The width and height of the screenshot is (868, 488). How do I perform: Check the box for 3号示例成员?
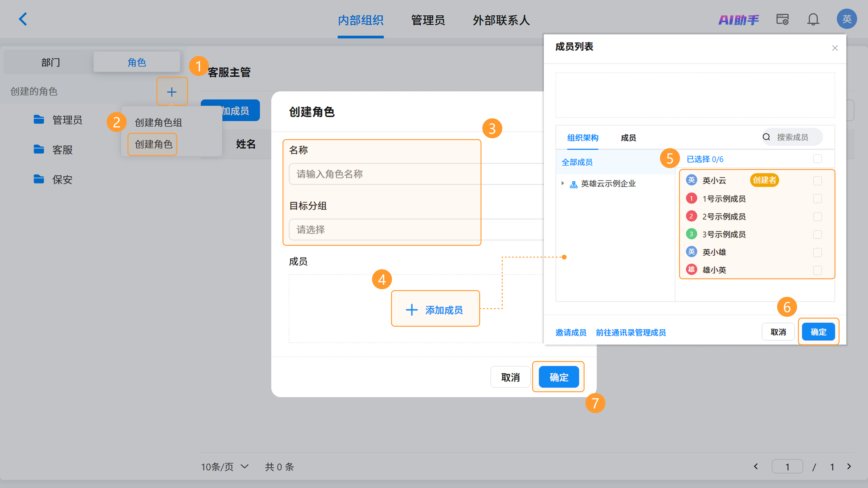pyautogui.click(x=817, y=235)
